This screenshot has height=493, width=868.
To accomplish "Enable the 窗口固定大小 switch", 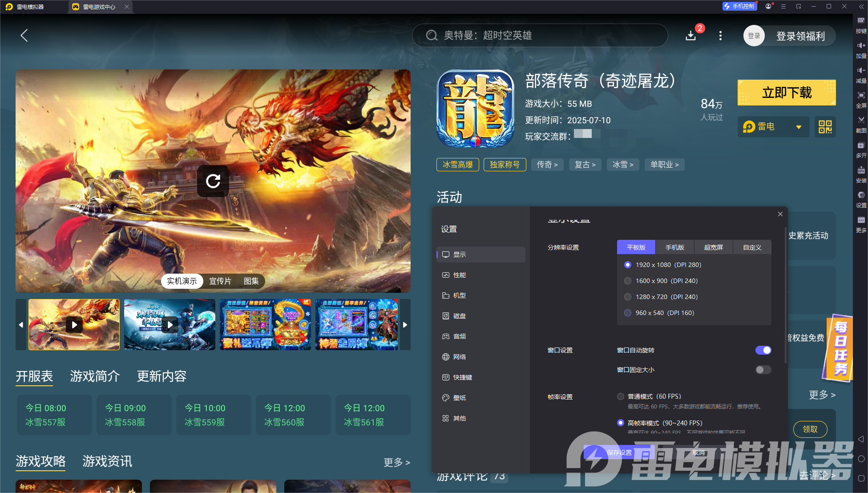I will pos(763,370).
